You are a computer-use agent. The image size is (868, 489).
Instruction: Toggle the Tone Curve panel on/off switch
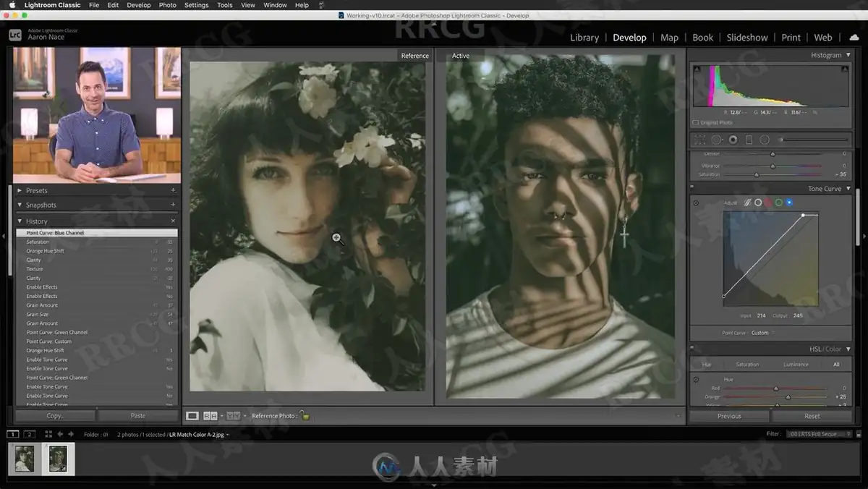coord(692,186)
